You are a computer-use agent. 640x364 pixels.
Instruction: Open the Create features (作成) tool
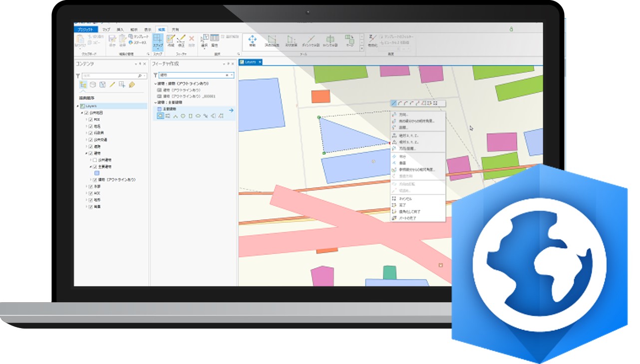[x=171, y=39]
